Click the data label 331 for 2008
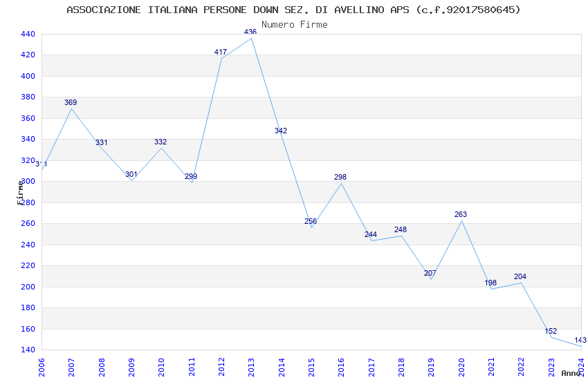588x380 pixels. pyautogui.click(x=101, y=142)
